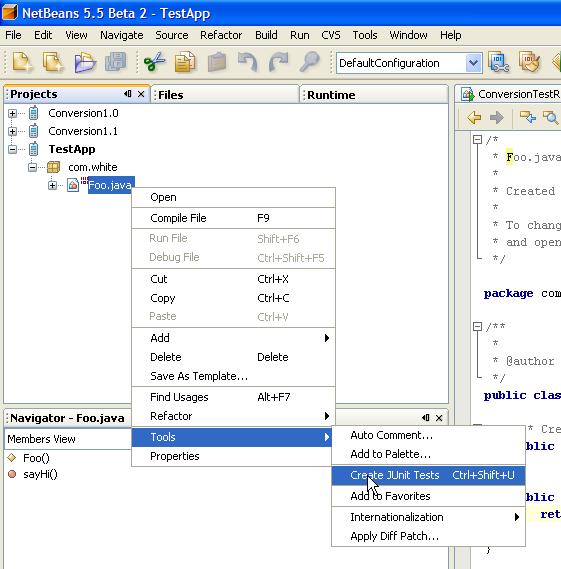Click the Cut scissors toolbar icon
Image resolution: width=561 pixels, height=569 pixels.
pyautogui.click(x=155, y=62)
